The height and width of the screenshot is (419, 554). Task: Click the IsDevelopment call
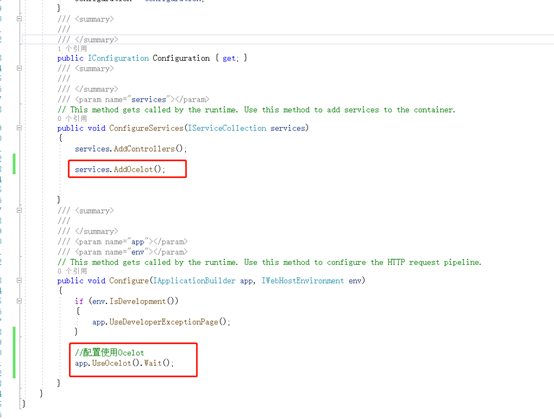(x=138, y=301)
